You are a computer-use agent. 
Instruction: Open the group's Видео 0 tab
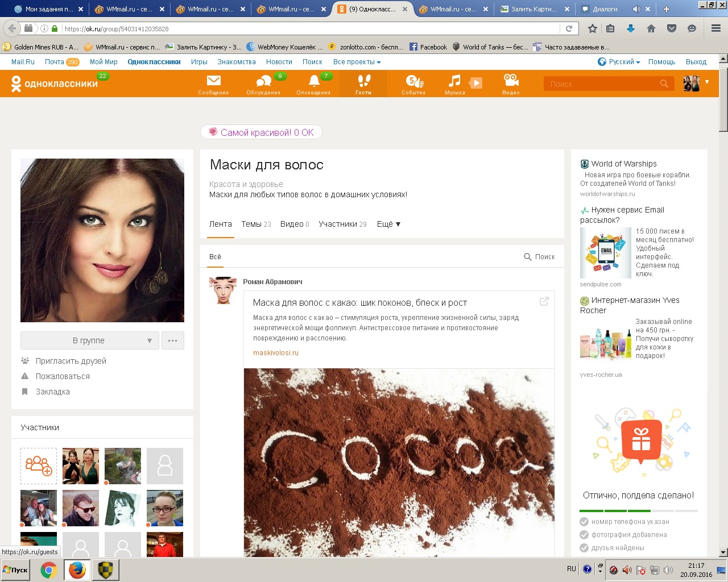point(295,224)
